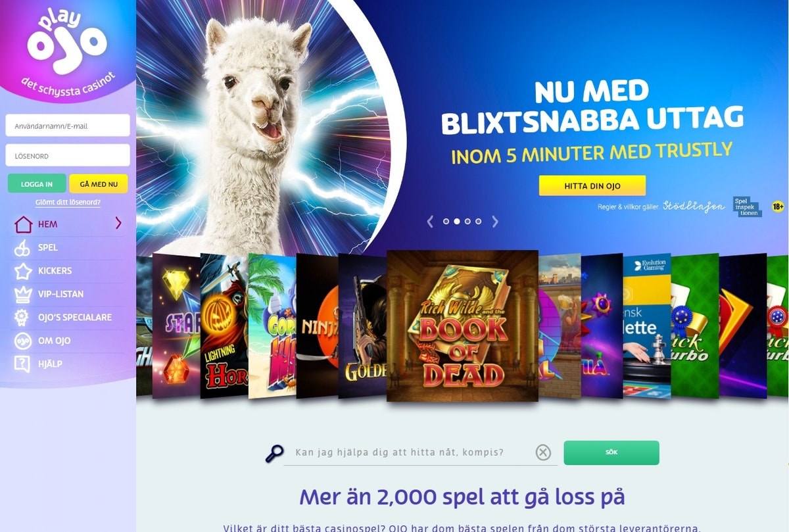Click the crown icon beside VIP-LISTAN

(x=23, y=294)
